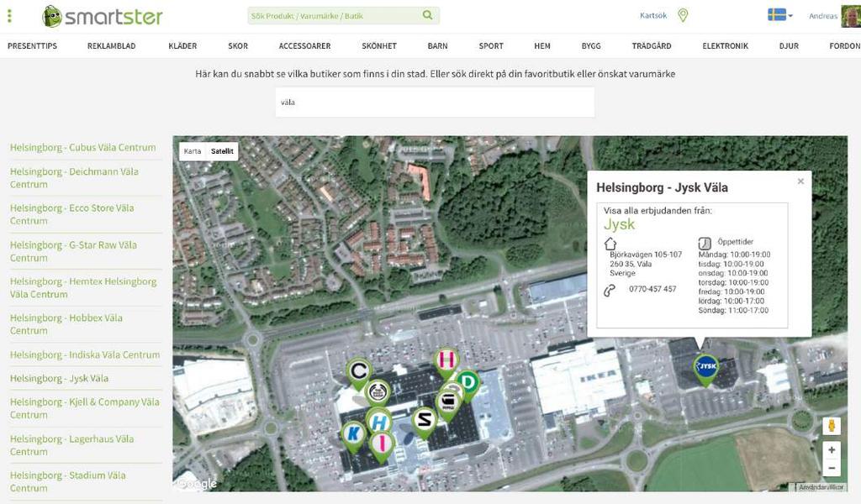Image resolution: width=861 pixels, height=504 pixels.
Task: Open the ACCESSOARER category
Action: pos(304,46)
